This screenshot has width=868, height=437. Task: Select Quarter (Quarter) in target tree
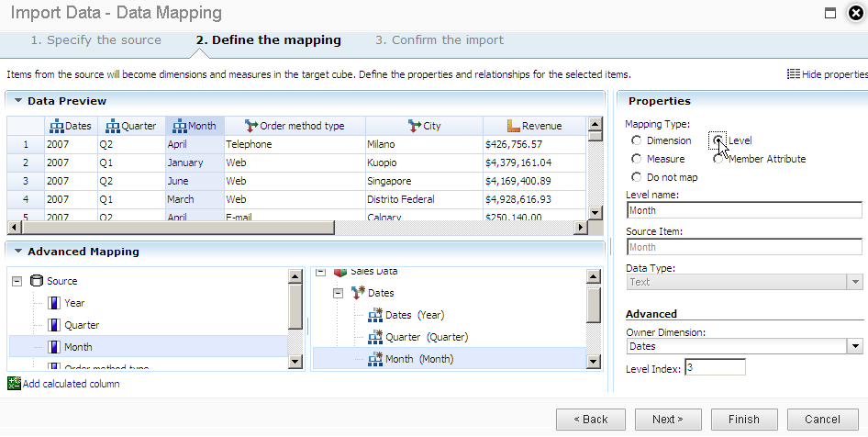[427, 337]
